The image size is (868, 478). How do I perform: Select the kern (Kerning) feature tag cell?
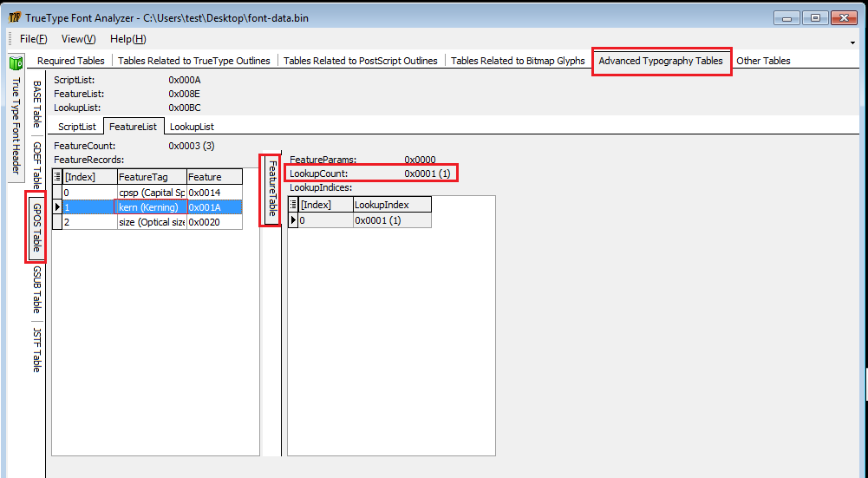tap(152, 207)
